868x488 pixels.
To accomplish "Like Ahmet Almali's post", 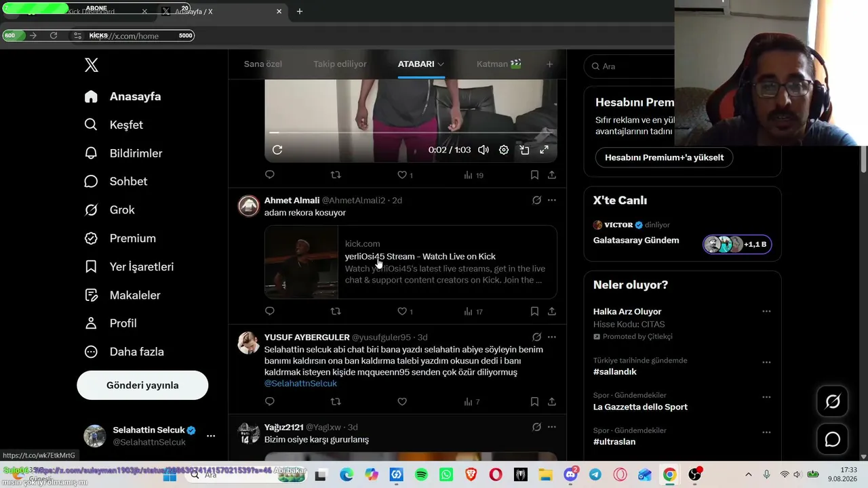I will tap(402, 311).
